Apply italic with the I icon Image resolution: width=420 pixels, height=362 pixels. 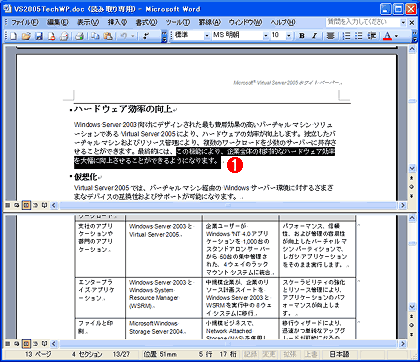[314, 36]
